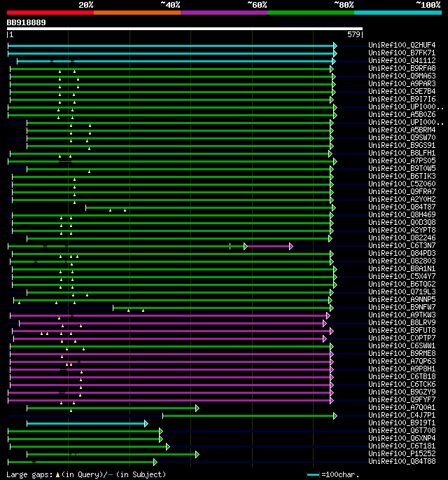Click the cyan ~100% identity legend segment

click(x=398, y=13)
